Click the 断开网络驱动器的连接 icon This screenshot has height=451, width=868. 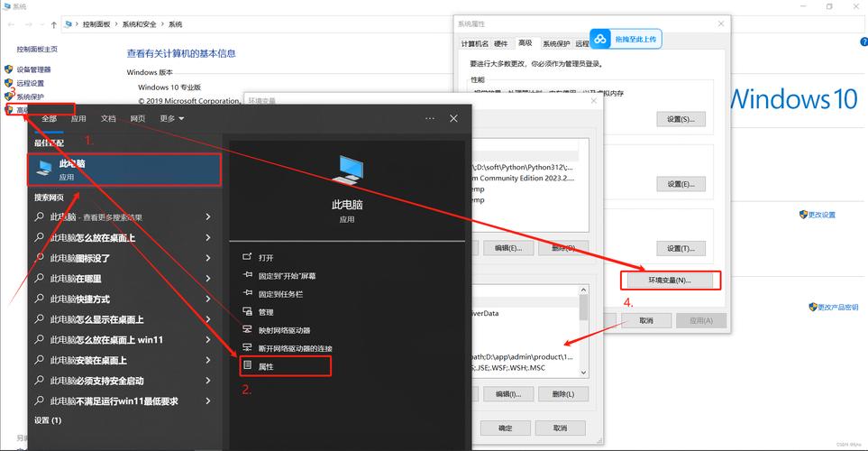(x=248, y=348)
